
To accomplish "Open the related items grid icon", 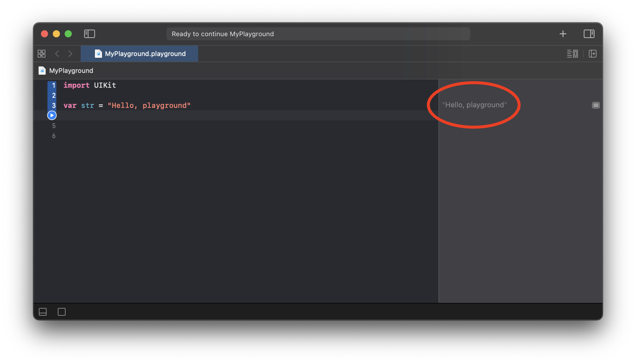I will (41, 54).
